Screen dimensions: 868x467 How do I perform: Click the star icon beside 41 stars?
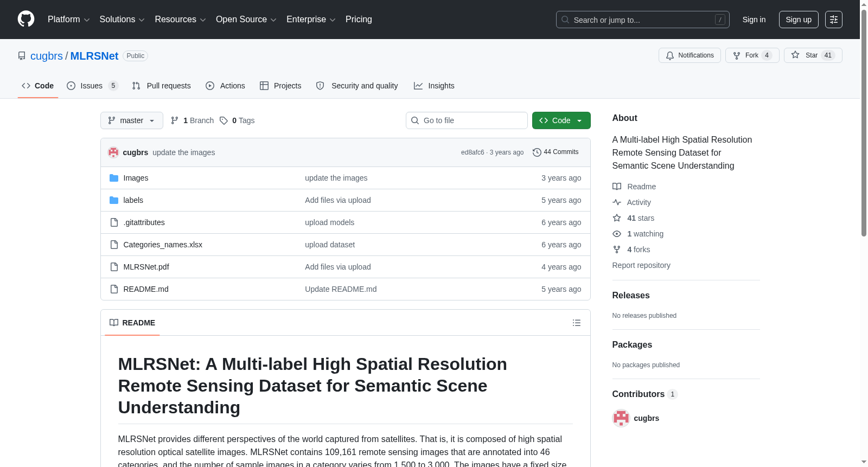pyautogui.click(x=617, y=218)
